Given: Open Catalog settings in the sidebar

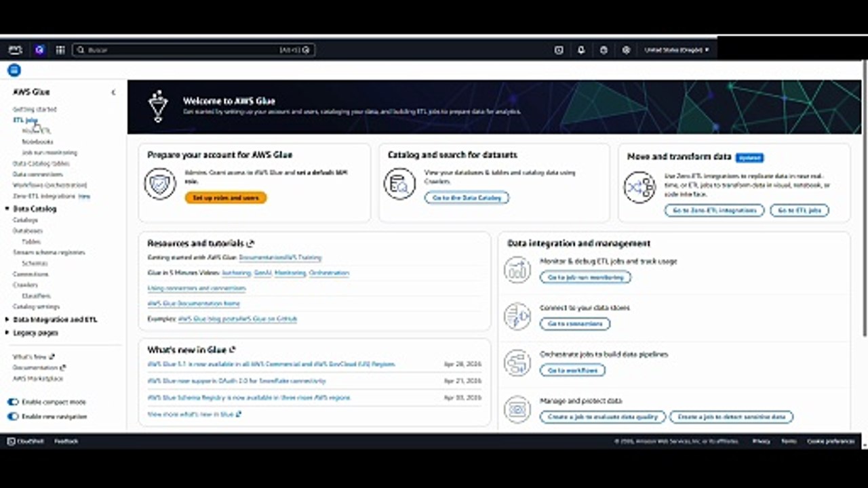Looking at the screenshot, I should click(x=36, y=306).
